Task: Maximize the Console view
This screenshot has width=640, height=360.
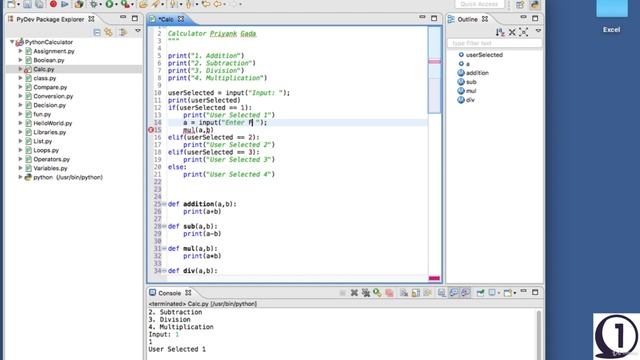Action: click(x=535, y=292)
